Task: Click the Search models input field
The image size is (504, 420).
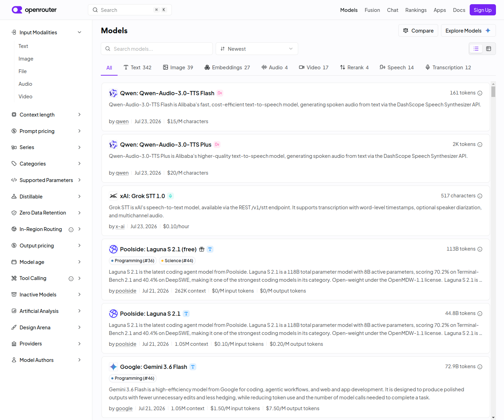Action: tap(157, 49)
